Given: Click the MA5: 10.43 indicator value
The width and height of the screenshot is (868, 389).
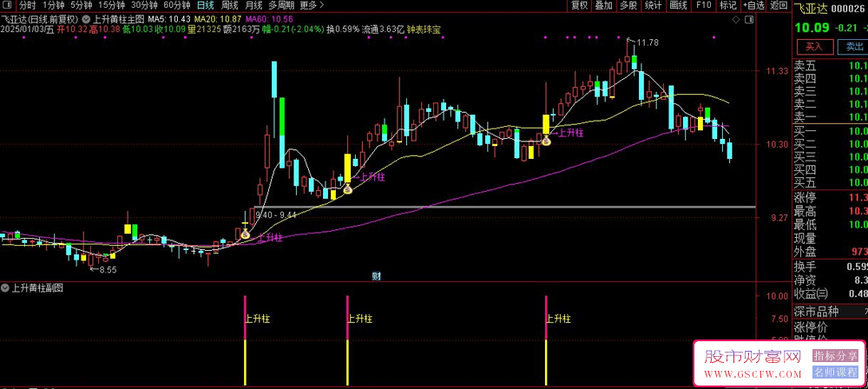Looking at the screenshot, I should coord(170,18).
